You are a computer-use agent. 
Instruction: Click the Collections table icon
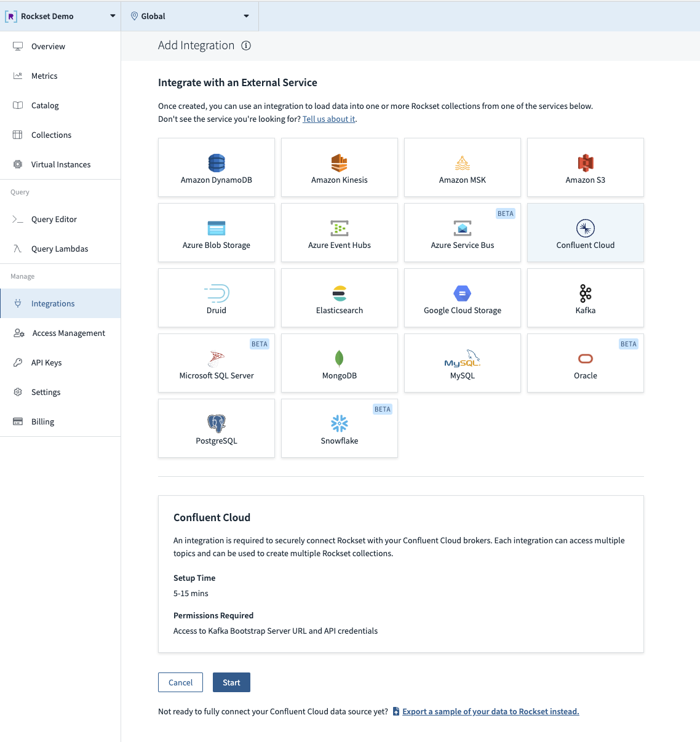pos(18,135)
